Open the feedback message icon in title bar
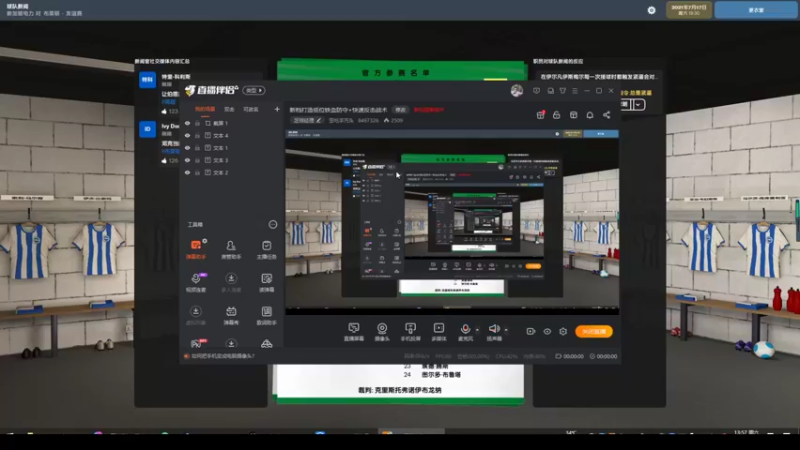800x450 pixels. pyautogui.click(x=536, y=91)
